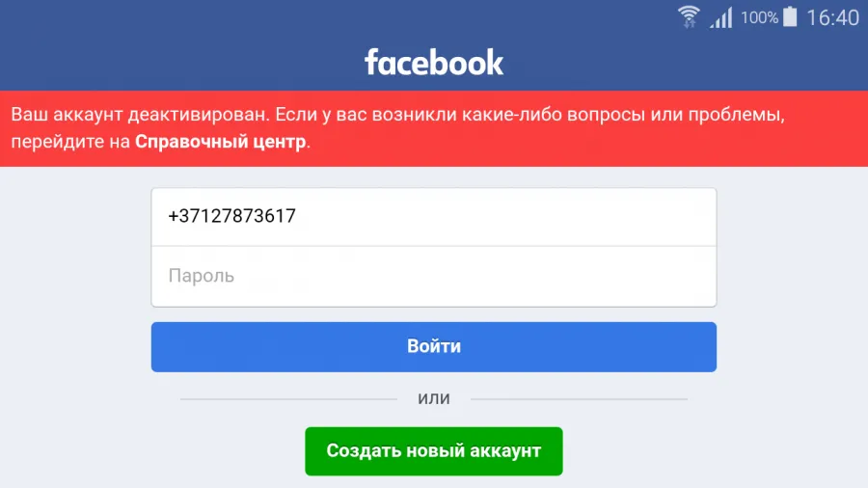The height and width of the screenshot is (488, 868).
Task: Tap 'Ваш аккаунт деактивирован' sentence
Action: click(140, 115)
